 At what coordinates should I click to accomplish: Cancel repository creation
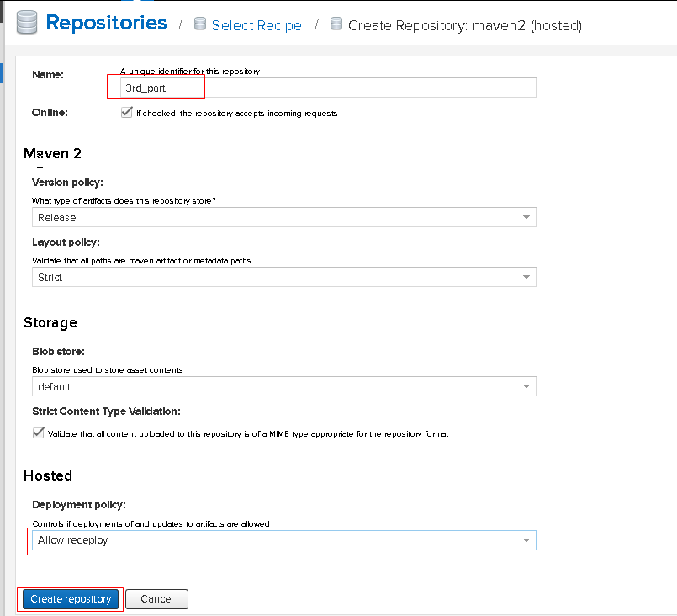pyautogui.click(x=156, y=599)
